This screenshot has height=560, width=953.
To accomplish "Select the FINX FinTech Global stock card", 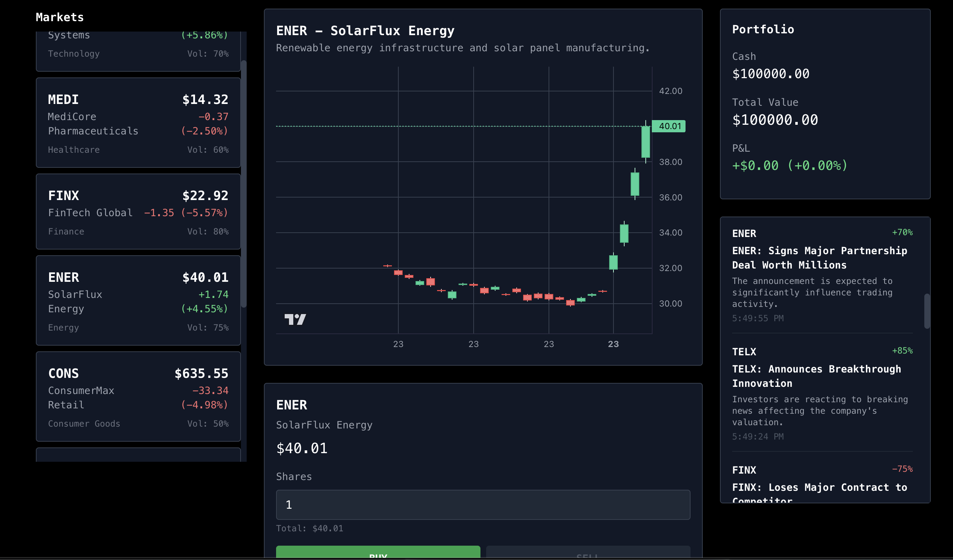I will [x=138, y=212].
